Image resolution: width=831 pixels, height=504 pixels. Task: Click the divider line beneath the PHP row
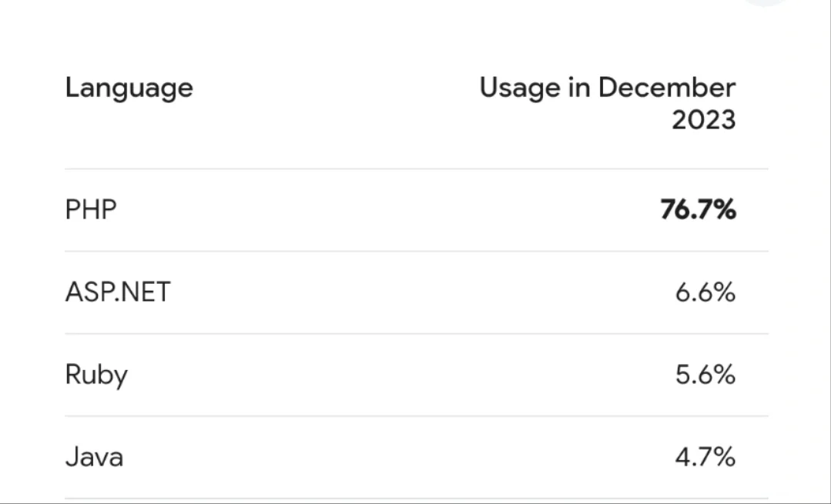tap(416, 251)
